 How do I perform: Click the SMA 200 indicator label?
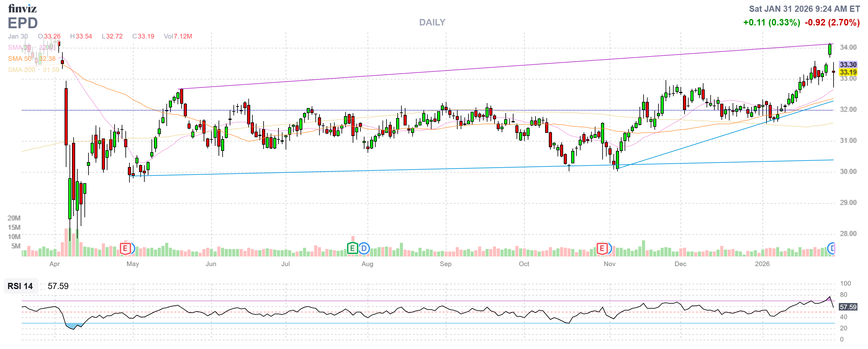[21, 70]
